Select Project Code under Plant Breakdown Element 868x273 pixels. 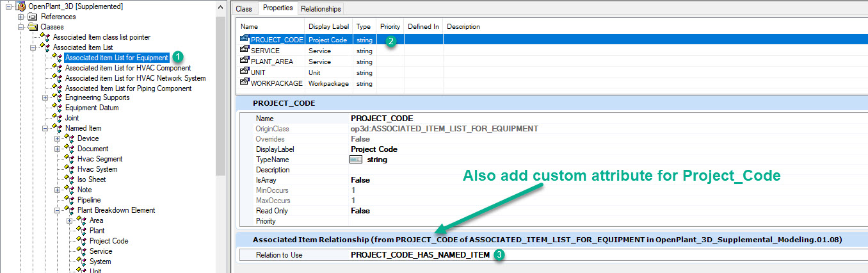point(109,241)
